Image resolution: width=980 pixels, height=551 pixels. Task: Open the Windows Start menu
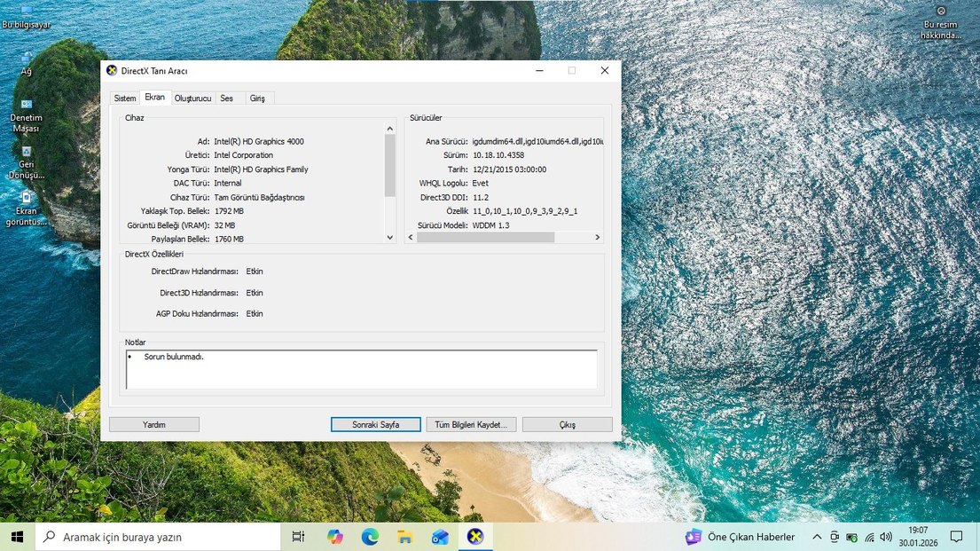pos(17,537)
